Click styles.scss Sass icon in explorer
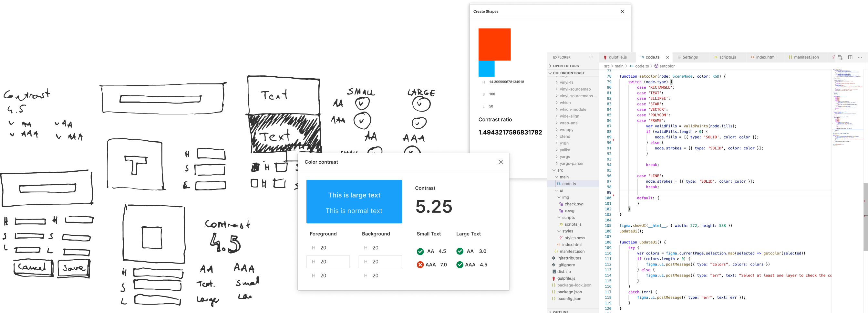868x313 pixels. pyautogui.click(x=561, y=238)
